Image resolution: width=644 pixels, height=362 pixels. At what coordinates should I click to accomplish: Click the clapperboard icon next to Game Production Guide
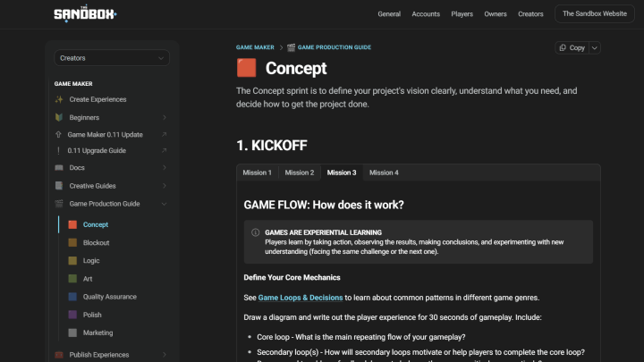[59, 204]
